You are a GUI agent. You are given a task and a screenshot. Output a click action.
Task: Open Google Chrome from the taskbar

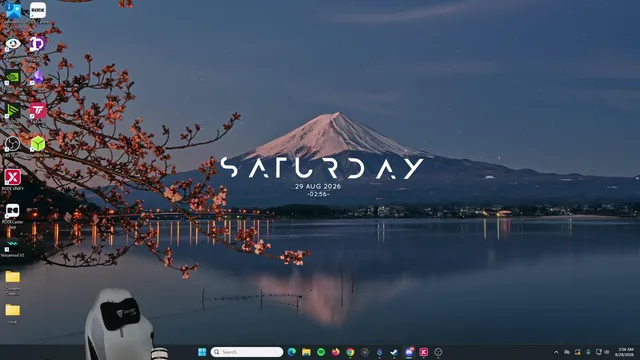point(350,352)
